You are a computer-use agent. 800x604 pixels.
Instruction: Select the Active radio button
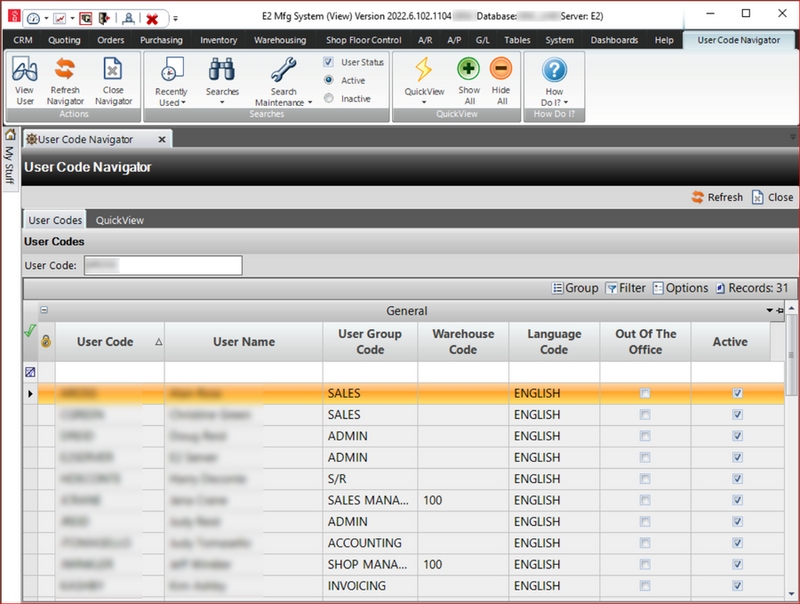click(329, 80)
